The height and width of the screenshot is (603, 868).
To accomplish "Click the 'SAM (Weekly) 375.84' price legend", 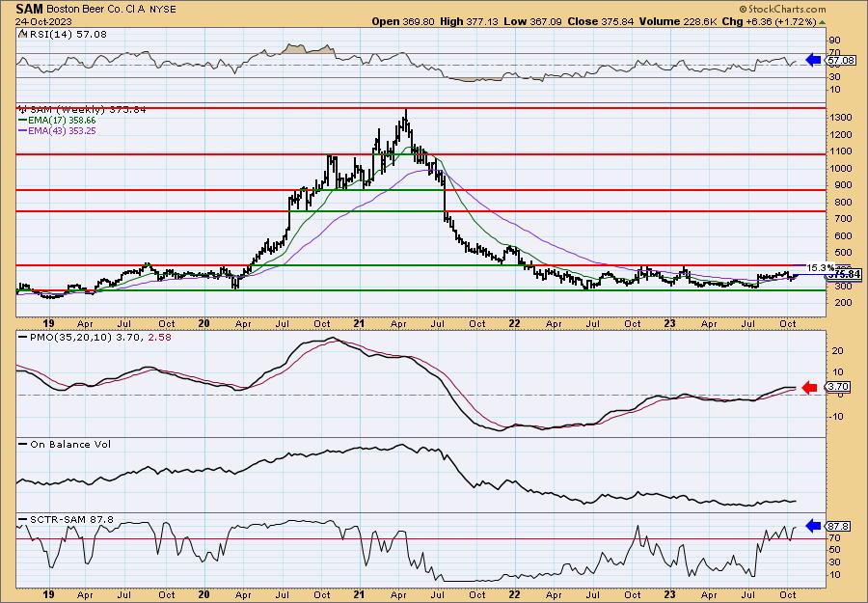I will click(88, 110).
